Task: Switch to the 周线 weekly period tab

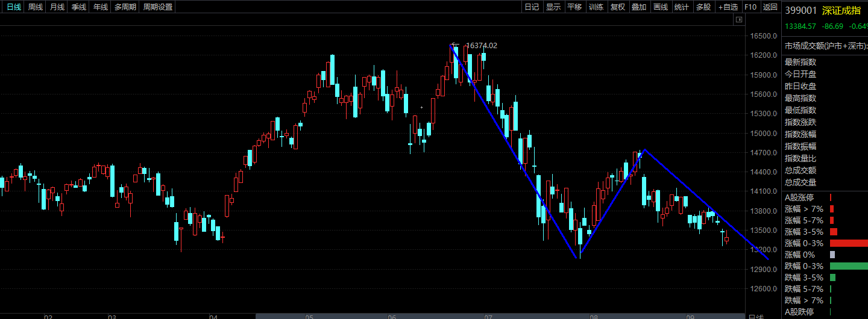Action: (36, 7)
